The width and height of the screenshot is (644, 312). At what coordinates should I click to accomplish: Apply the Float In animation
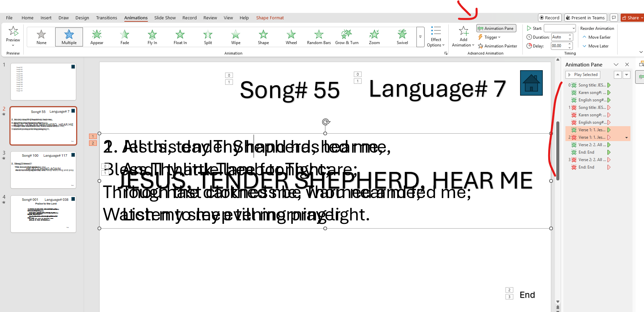click(x=180, y=37)
